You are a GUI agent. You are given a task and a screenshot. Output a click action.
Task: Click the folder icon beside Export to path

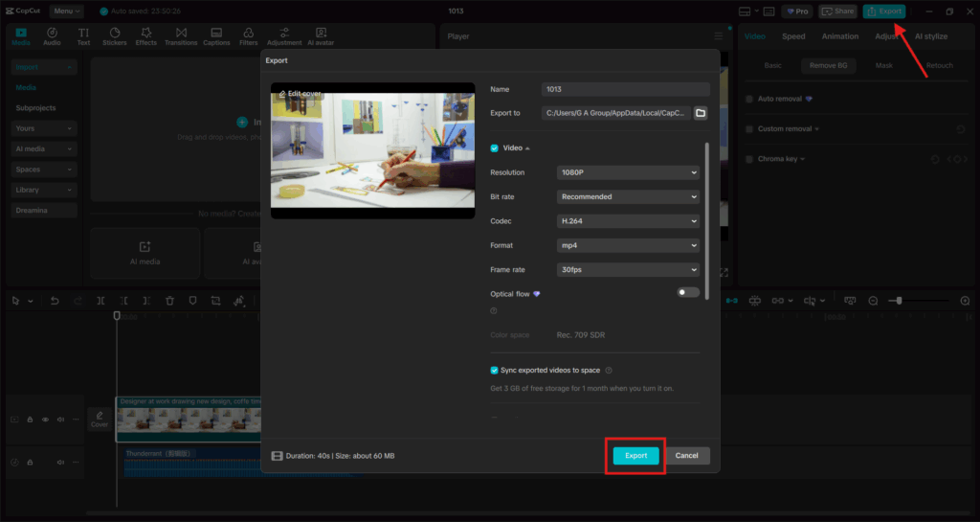(x=701, y=113)
